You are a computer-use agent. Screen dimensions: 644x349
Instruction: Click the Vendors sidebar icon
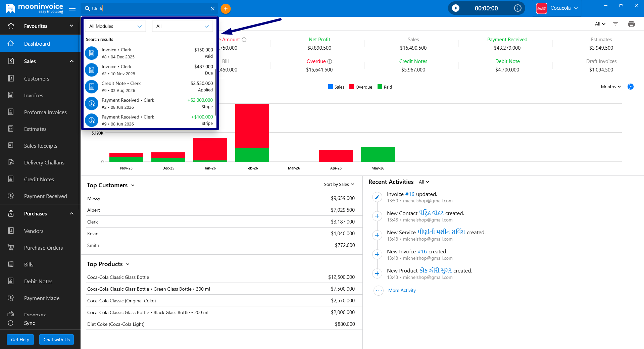(11, 231)
